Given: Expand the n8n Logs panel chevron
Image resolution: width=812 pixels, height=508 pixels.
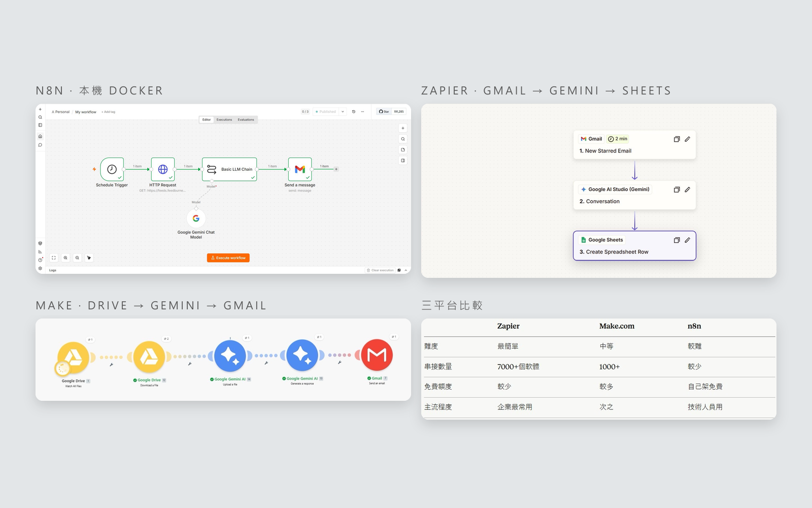Looking at the screenshot, I should pos(405,270).
